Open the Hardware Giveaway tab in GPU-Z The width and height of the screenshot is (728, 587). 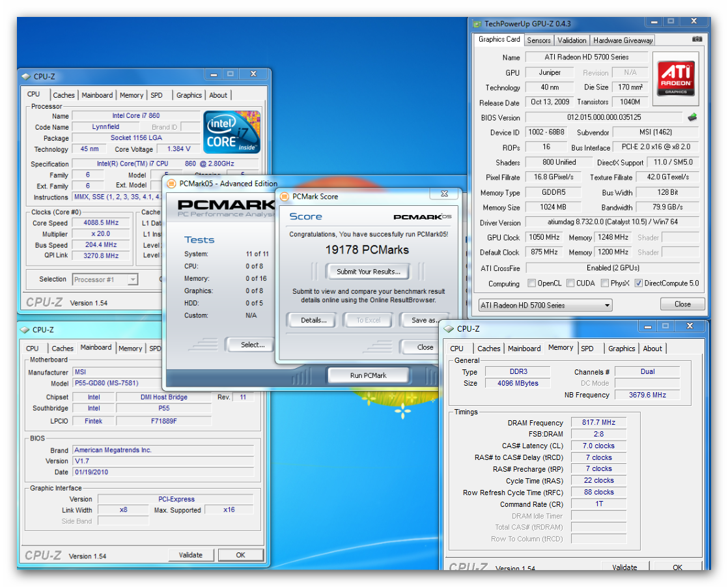[623, 40]
